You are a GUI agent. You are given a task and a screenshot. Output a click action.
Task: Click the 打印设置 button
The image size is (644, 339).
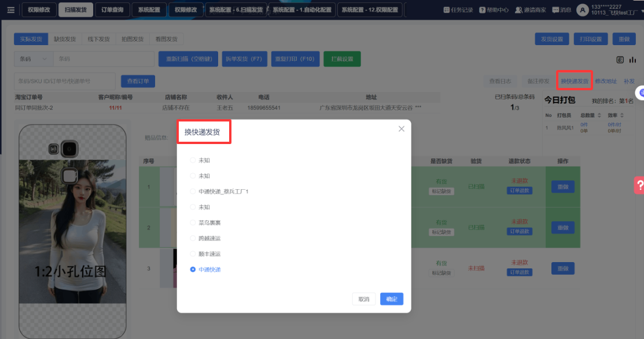591,39
